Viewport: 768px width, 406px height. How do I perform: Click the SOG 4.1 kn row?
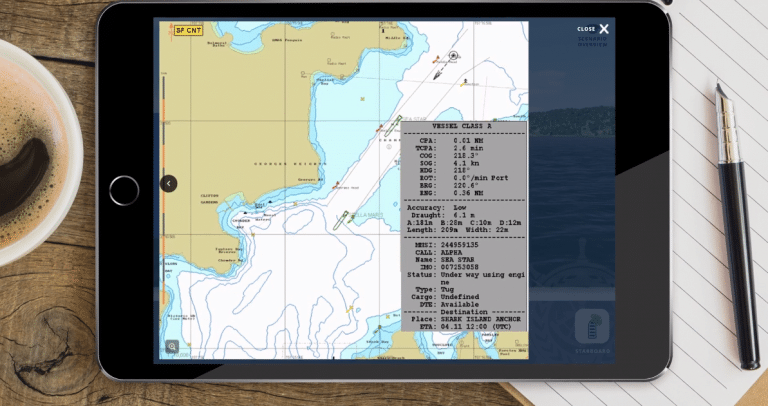(449, 163)
